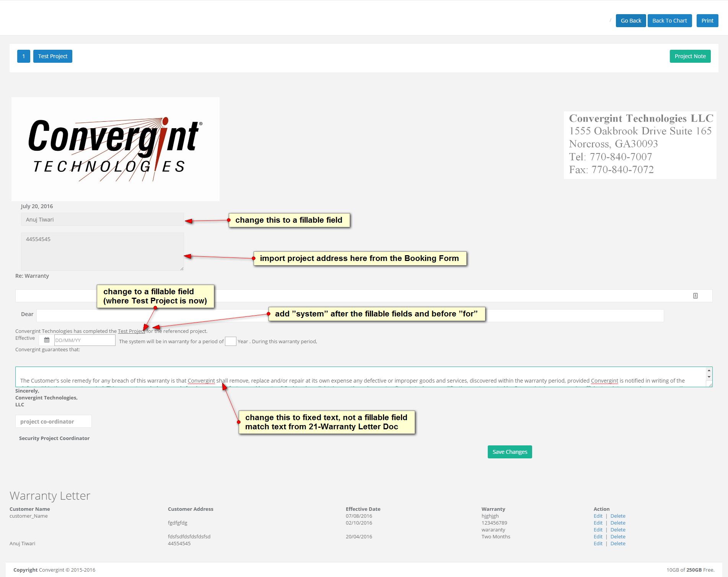728x577 pixels.
Task: Edit the Two Months warranty row
Action: 598,537
